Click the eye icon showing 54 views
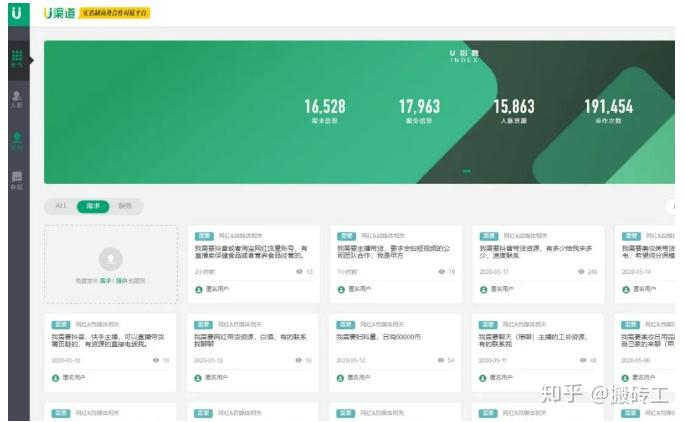686x422 pixels. [441, 360]
